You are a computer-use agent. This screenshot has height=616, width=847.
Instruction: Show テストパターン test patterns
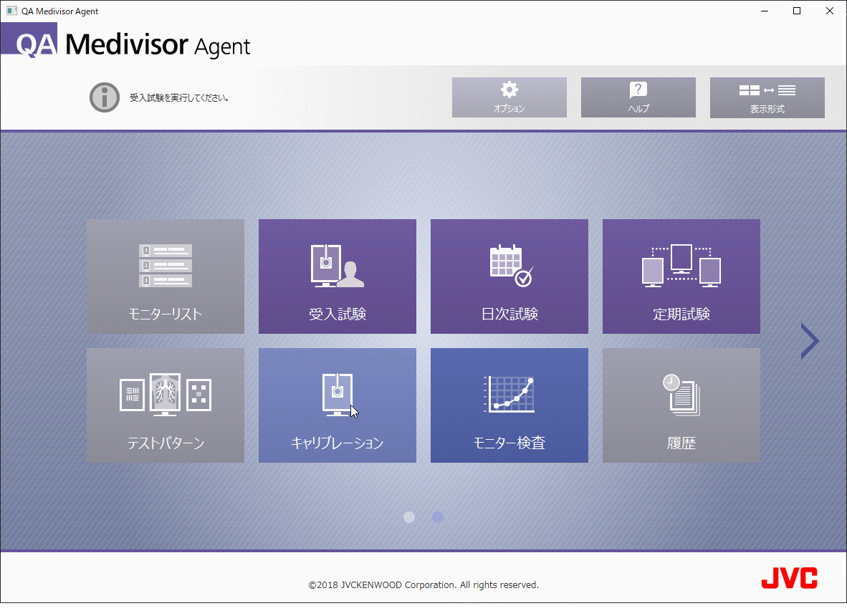tap(166, 405)
